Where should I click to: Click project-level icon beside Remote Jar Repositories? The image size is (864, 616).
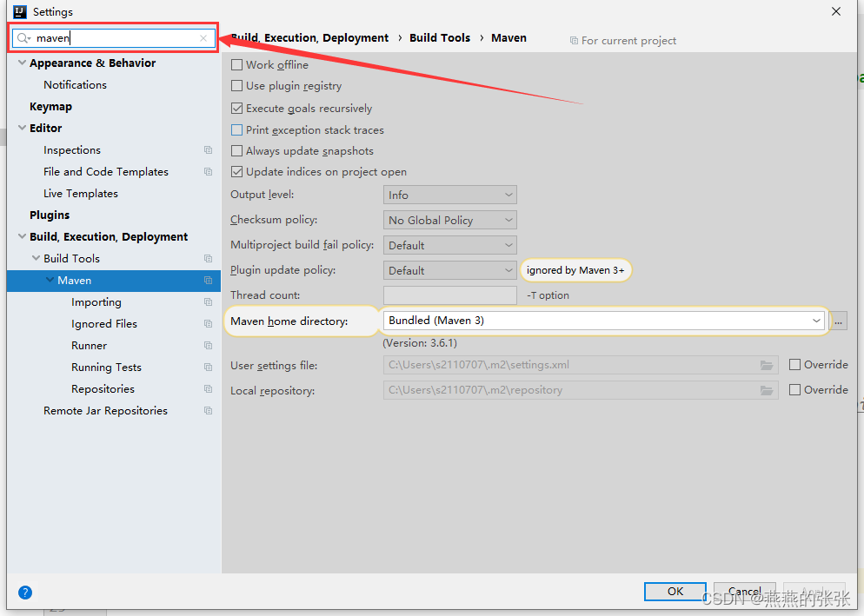click(x=208, y=410)
